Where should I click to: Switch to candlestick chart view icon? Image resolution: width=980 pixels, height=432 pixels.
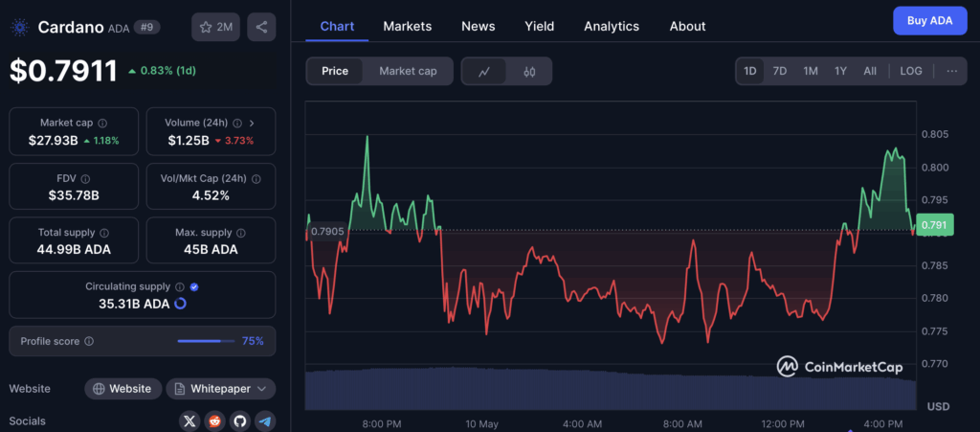529,71
